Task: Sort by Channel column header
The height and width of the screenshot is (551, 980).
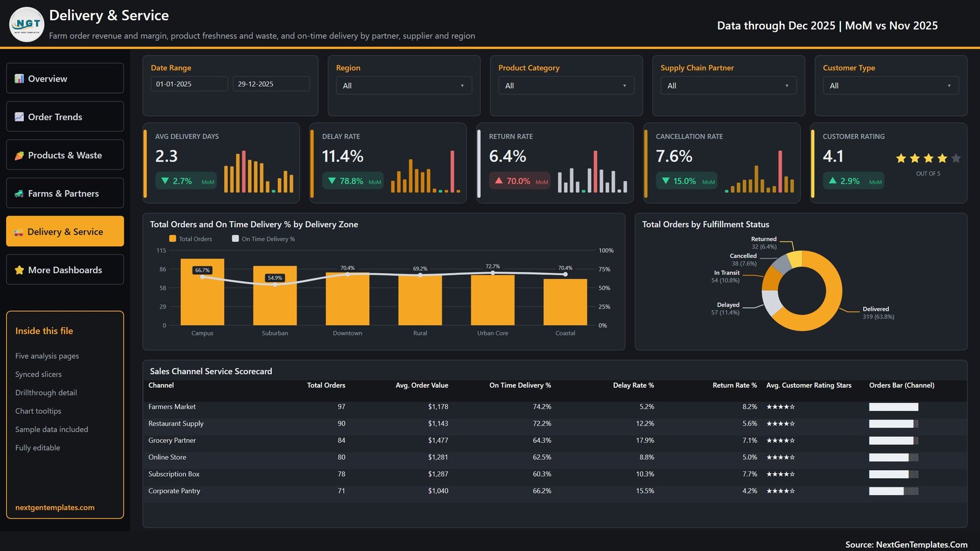Action: click(x=161, y=386)
